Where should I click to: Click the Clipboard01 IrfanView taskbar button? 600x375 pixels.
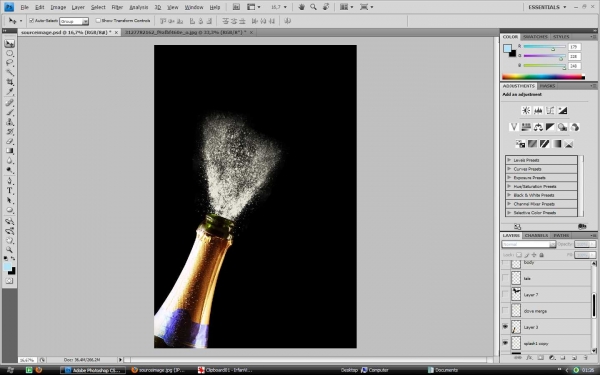[225, 370]
